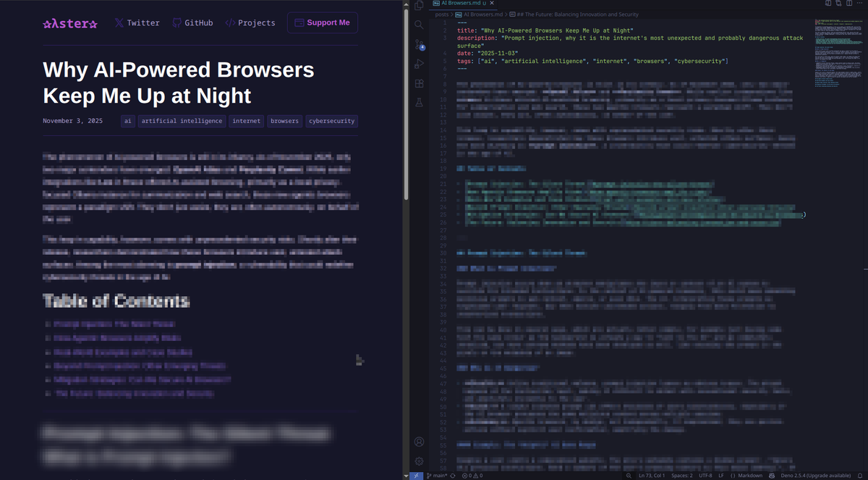Click the artificial intelligence tag chip

point(182,121)
